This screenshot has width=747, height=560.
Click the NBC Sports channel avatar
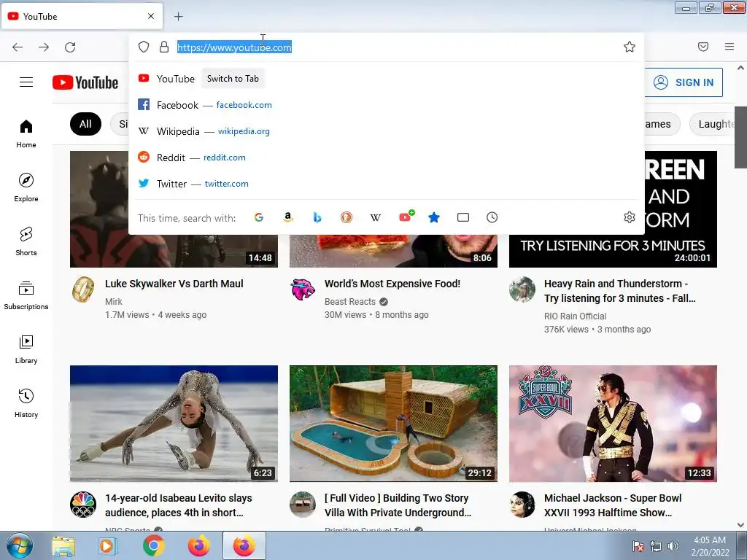[x=83, y=505]
